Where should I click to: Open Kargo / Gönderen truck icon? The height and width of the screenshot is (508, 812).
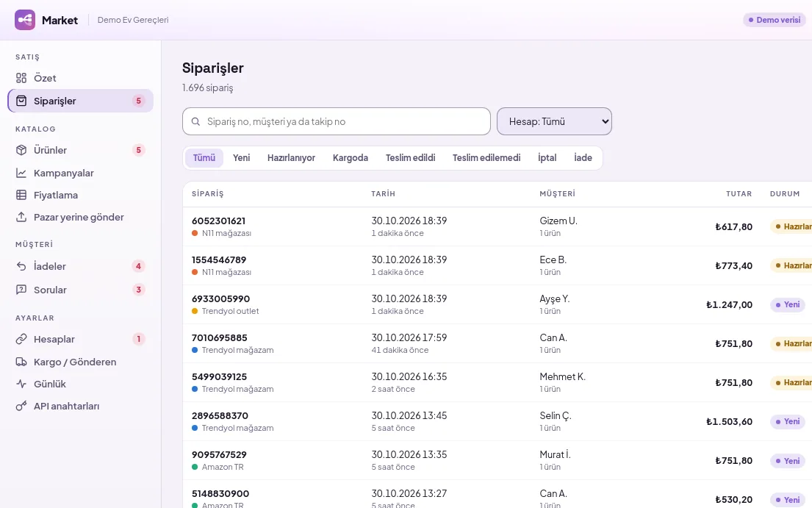[21, 362]
